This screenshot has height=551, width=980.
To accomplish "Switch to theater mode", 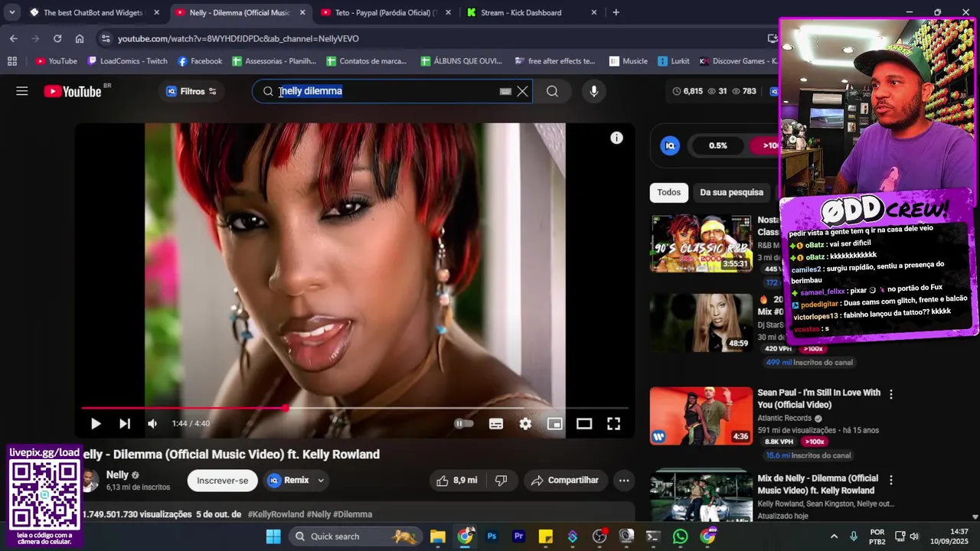I will coord(584,423).
